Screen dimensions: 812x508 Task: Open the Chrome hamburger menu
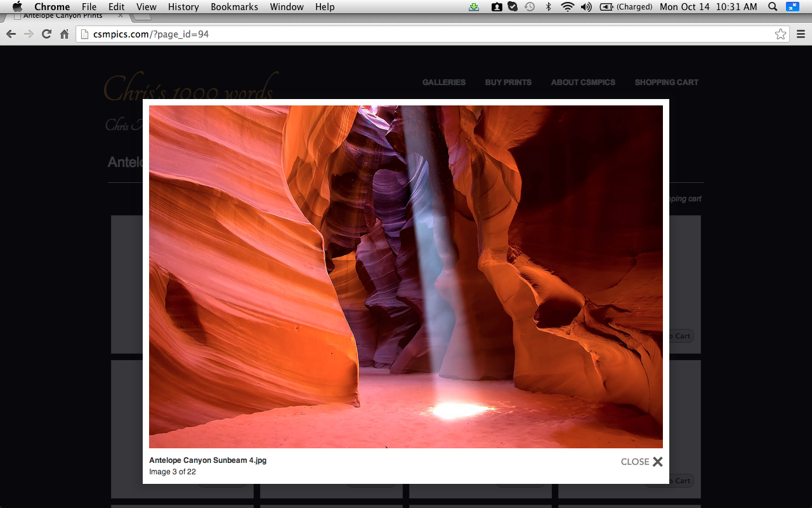click(801, 34)
